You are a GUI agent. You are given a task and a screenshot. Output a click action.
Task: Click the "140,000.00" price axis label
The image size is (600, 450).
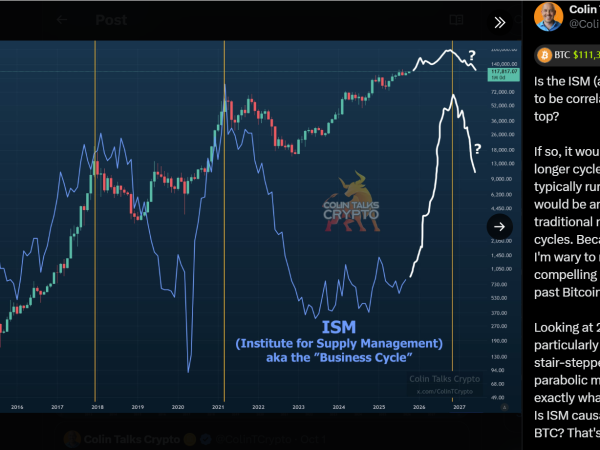tap(504, 64)
